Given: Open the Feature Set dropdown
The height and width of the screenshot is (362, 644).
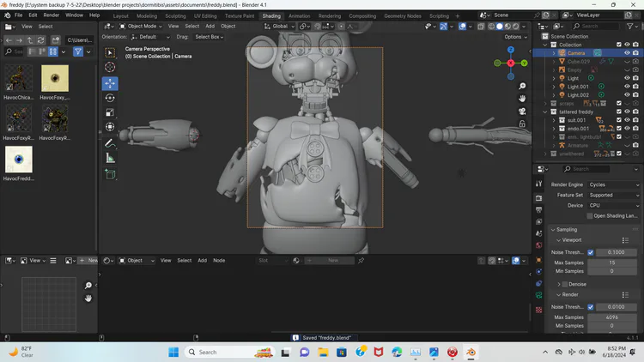Looking at the screenshot, I should 614,196.
